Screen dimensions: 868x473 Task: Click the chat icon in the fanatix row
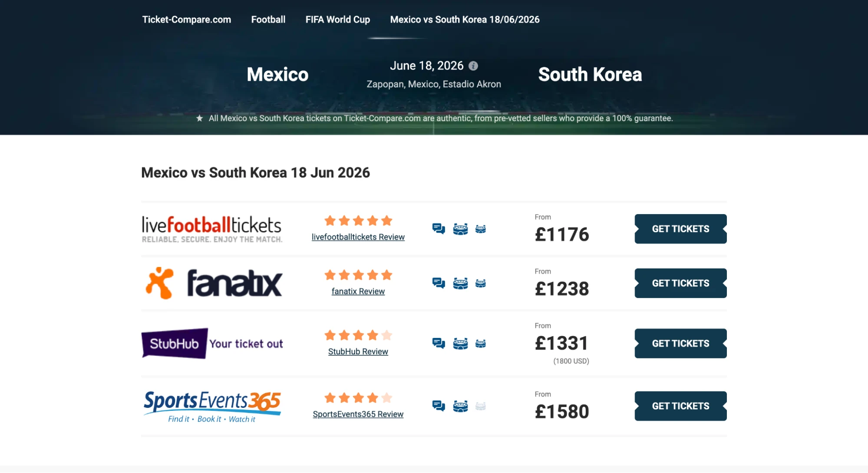pyautogui.click(x=439, y=283)
